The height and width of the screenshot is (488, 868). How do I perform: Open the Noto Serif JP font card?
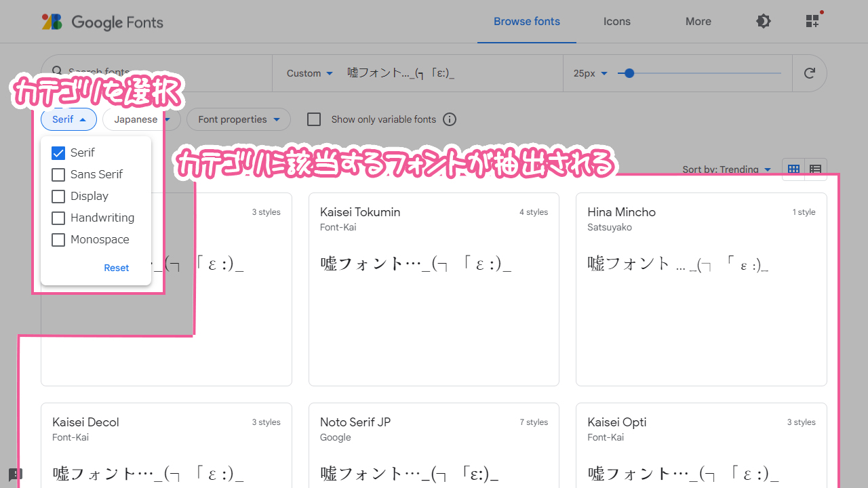click(x=434, y=445)
